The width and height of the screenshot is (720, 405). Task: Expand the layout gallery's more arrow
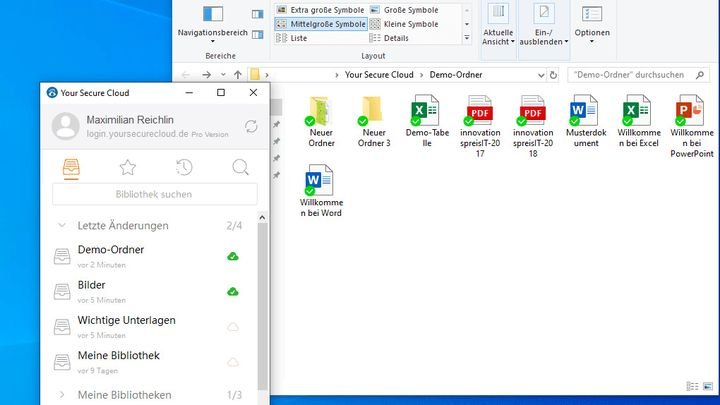(467, 38)
